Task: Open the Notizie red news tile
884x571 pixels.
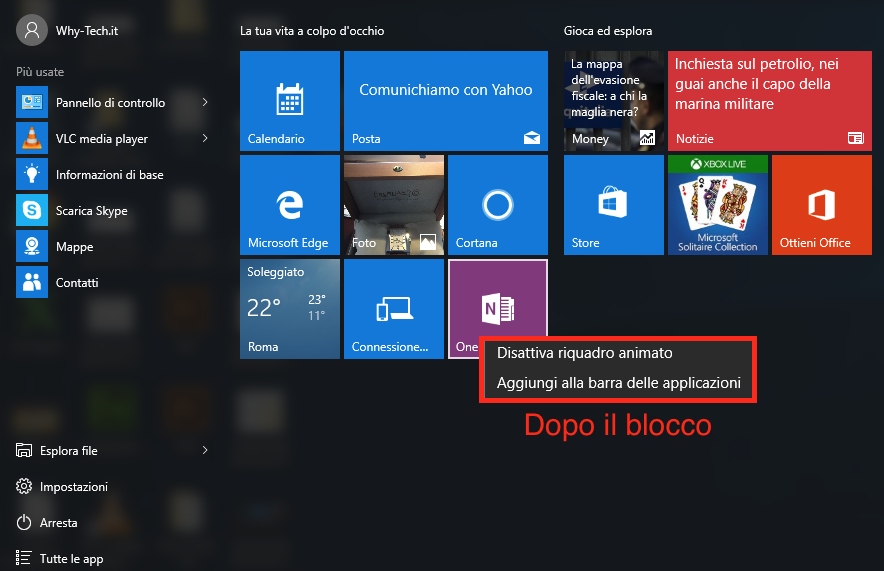Action: (x=770, y=101)
